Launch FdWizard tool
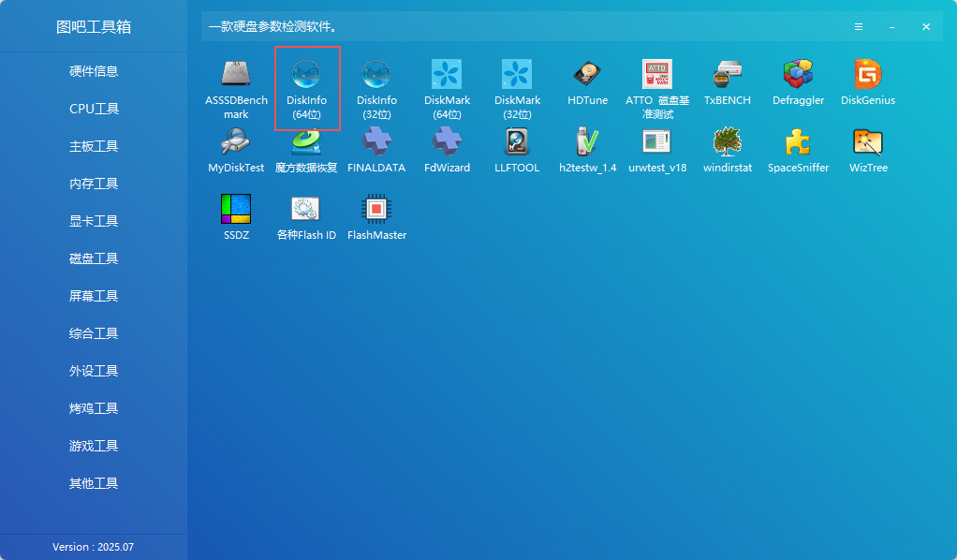957x560 pixels. coord(447,150)
